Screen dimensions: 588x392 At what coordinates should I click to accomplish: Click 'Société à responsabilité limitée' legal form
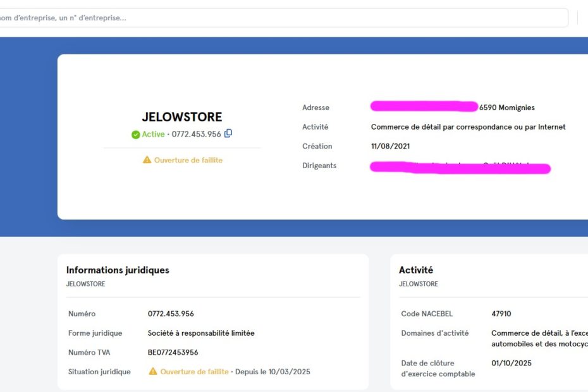(200, 333)
